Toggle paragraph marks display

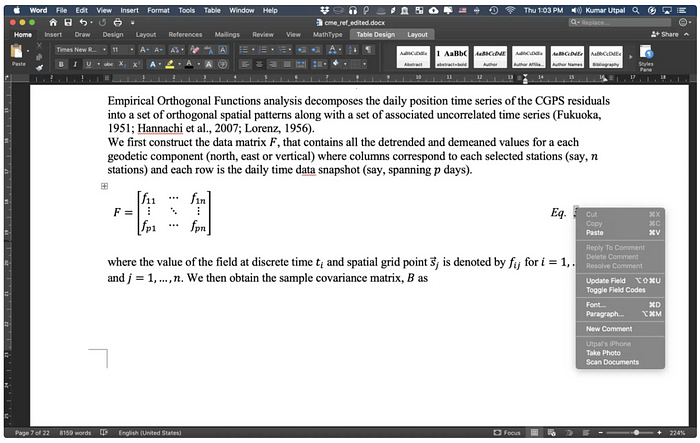click(368, 50)
